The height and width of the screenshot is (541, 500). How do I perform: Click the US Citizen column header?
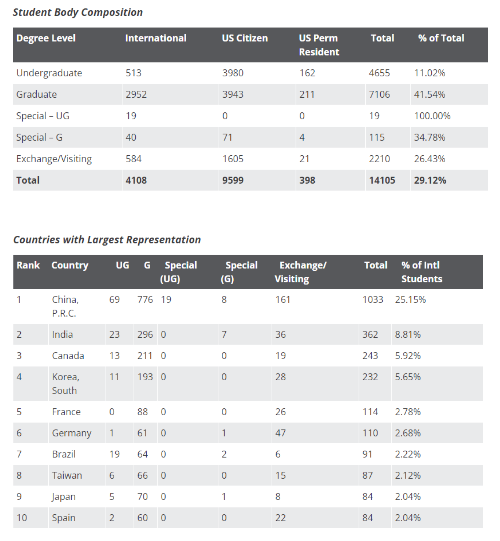tap(245, 38)
